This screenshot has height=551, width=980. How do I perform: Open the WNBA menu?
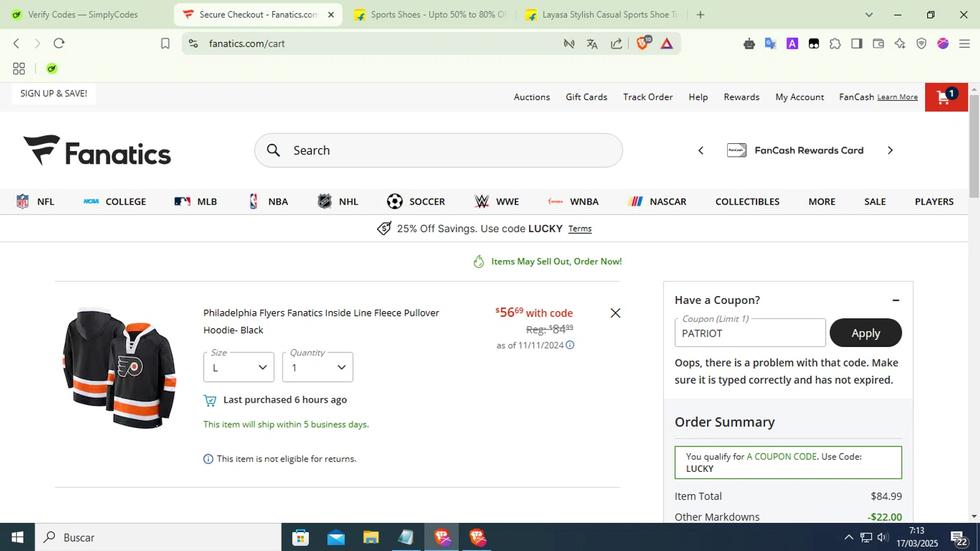point(573,201)
